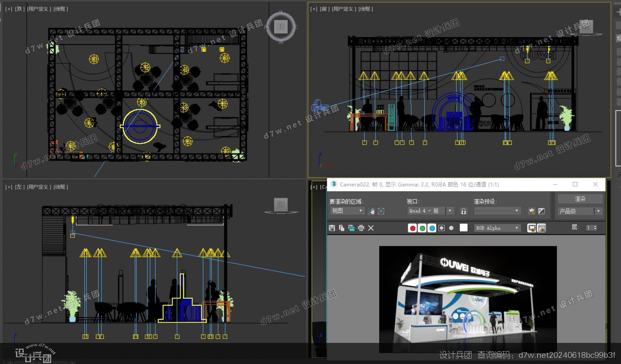This screenshot has width=621, height=364.
Task: Click the white color swatch in render window
Action: (x=464, y=228)
